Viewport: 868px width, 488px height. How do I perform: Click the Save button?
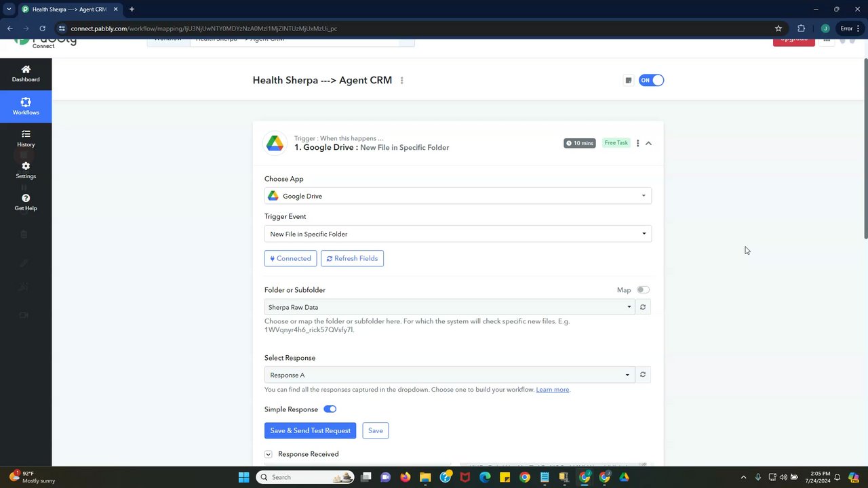click(376, 430)
